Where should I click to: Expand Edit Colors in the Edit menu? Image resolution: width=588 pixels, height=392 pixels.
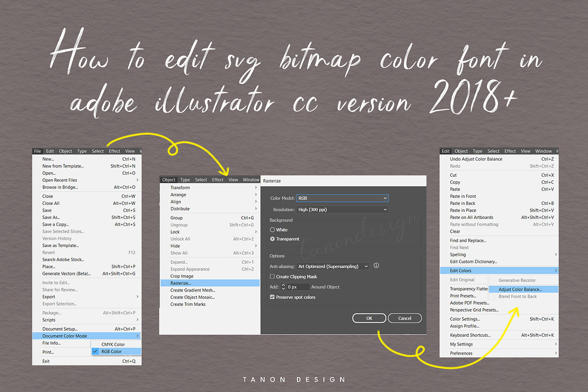(499, 270)
